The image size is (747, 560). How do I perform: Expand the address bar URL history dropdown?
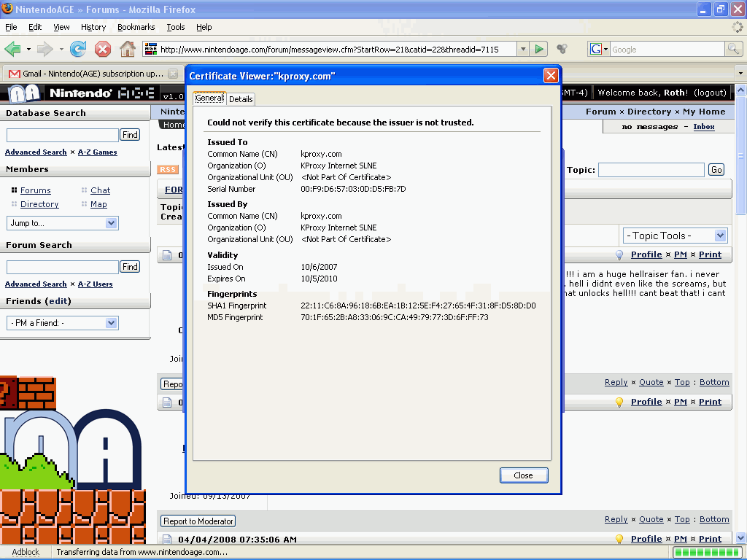[523, 49]
